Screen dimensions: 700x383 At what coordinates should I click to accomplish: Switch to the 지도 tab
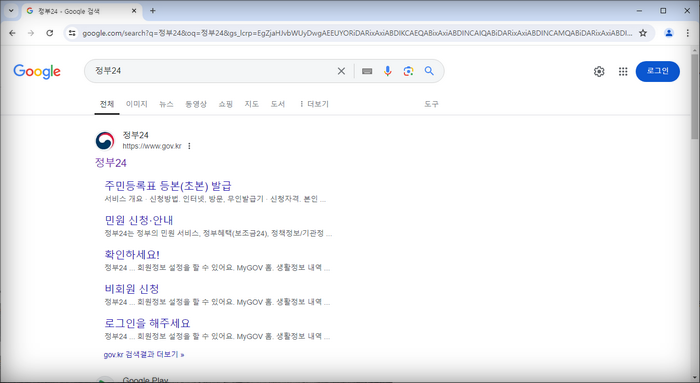tap(251, 104)
